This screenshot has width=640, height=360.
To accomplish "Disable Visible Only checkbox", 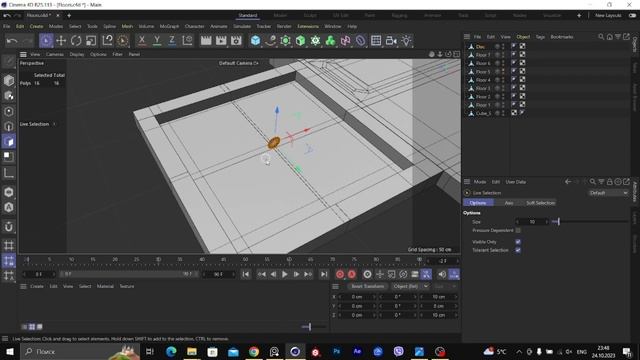I will point(518,242).
